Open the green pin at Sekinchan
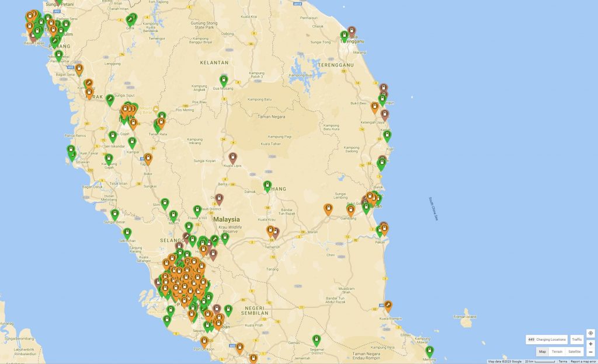Image resolution: width=598 pixels, height=364 pixels. [124, 231]
